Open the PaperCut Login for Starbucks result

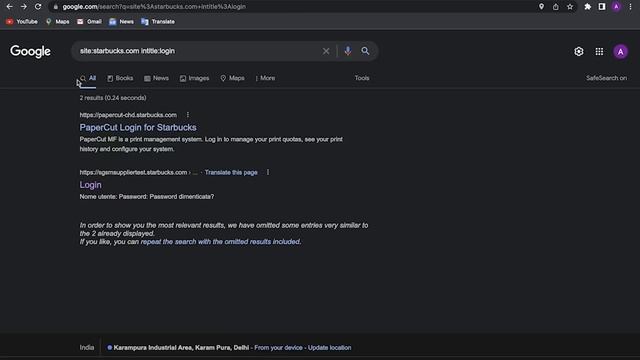pos(138,127)
